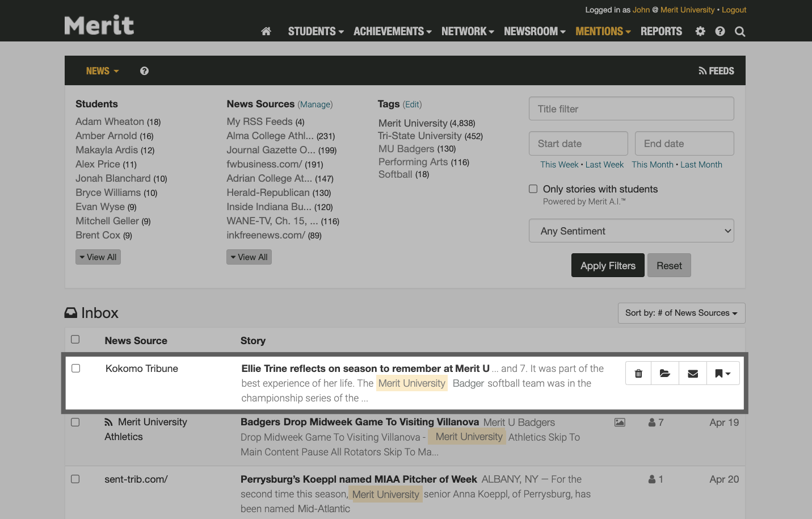Email the Kokomo Tribune story
Viewport: 812px width, 519px height.
tap(692, 373)
